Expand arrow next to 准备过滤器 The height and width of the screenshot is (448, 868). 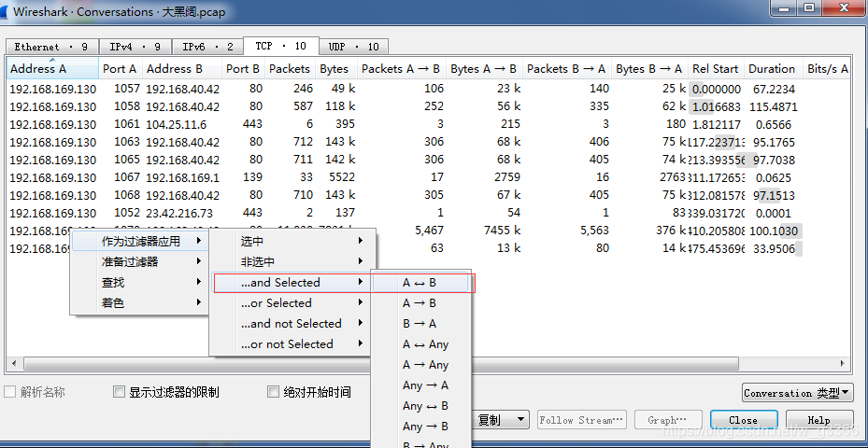click(x=199, y=261)
